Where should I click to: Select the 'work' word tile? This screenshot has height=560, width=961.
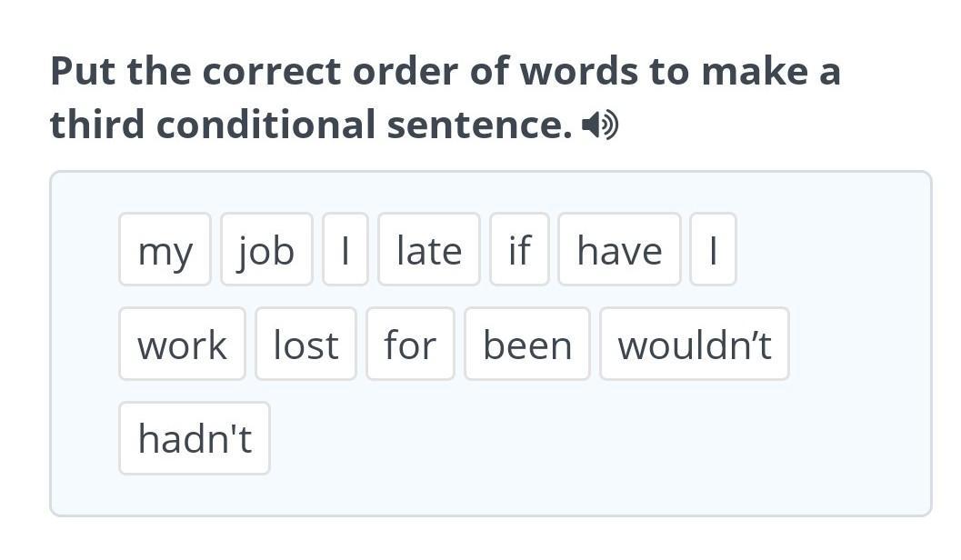(x=182, y=344)
